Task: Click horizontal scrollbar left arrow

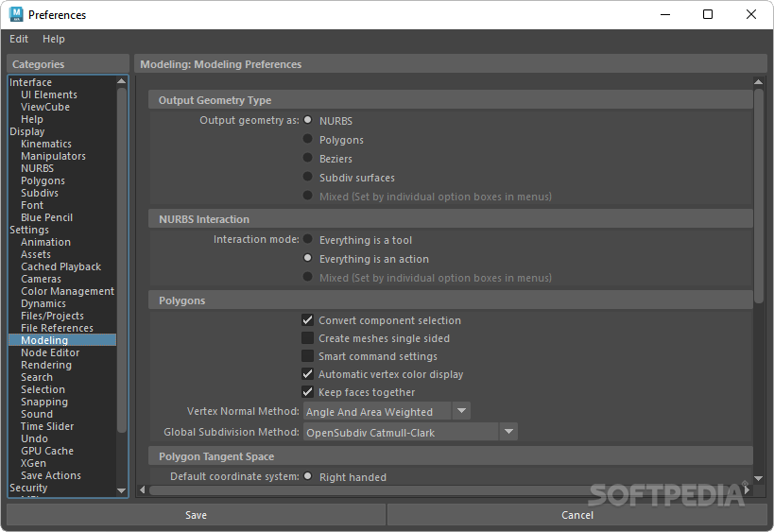Action: click(143, 490)
